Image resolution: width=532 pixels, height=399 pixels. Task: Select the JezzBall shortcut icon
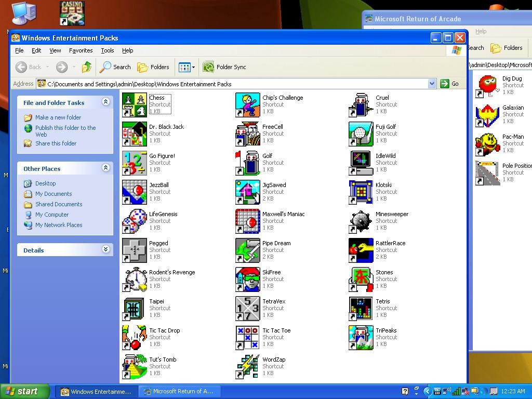(x=135, y=192)
